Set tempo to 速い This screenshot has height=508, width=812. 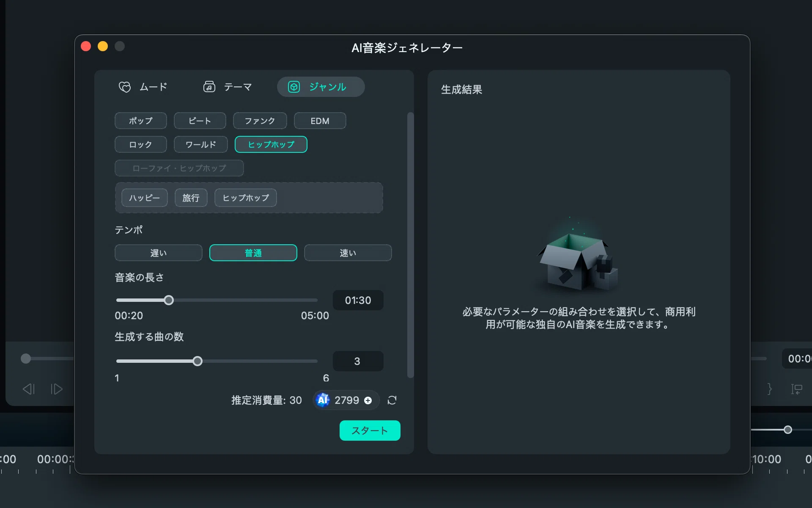coord(348,253)
